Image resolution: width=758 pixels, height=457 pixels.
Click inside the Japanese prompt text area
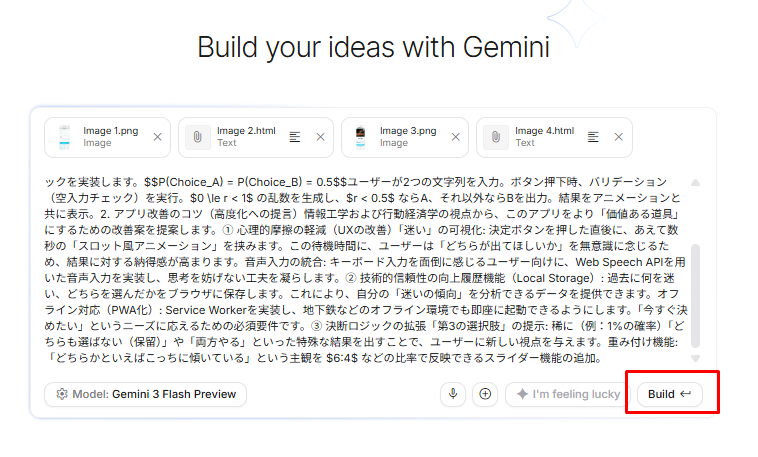point(360,270)
